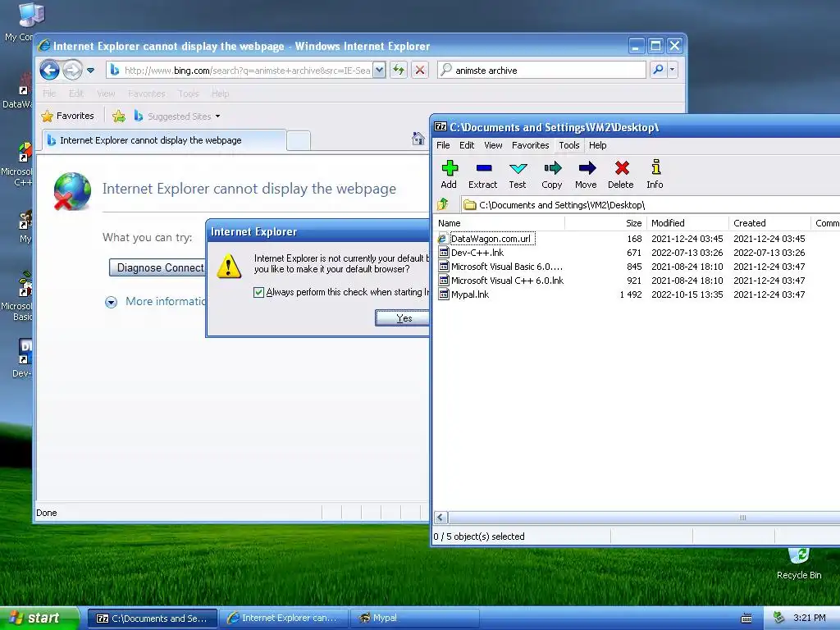Click the taskbar keyboard icon
Viewport: 840px width, 630px height.
pyautogui.click(x=746, y=619)
